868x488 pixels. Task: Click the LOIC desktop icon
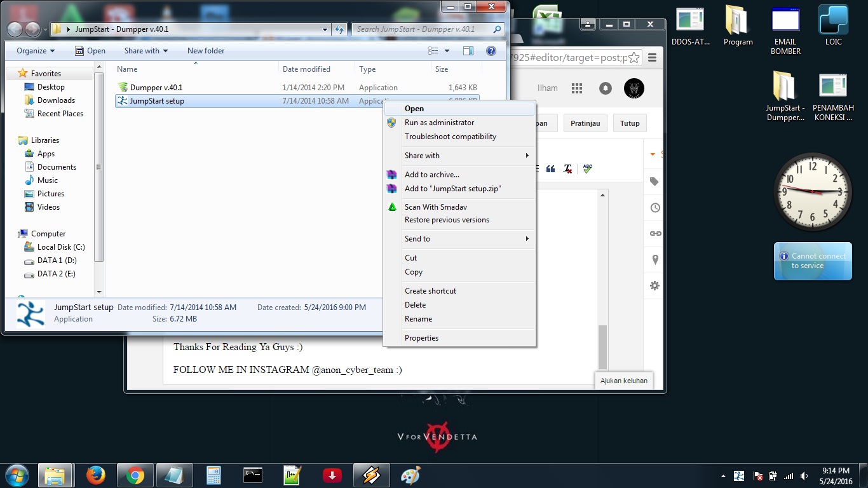click(x=834, y=25)
